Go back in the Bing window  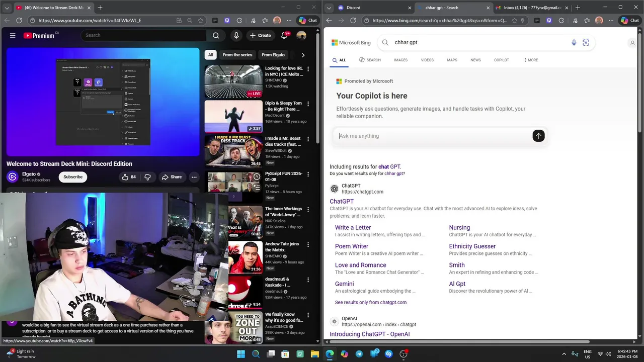point(329,20)
